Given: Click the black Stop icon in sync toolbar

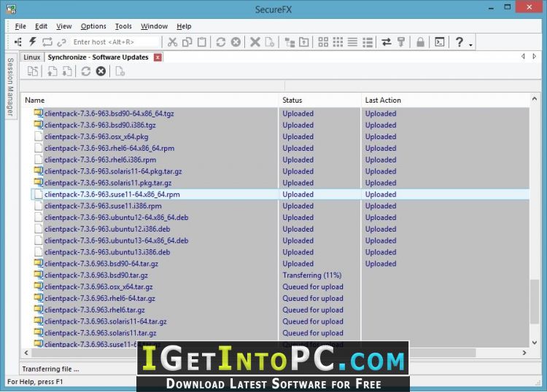Looking at the screenshot, I should tap(101, 71).
